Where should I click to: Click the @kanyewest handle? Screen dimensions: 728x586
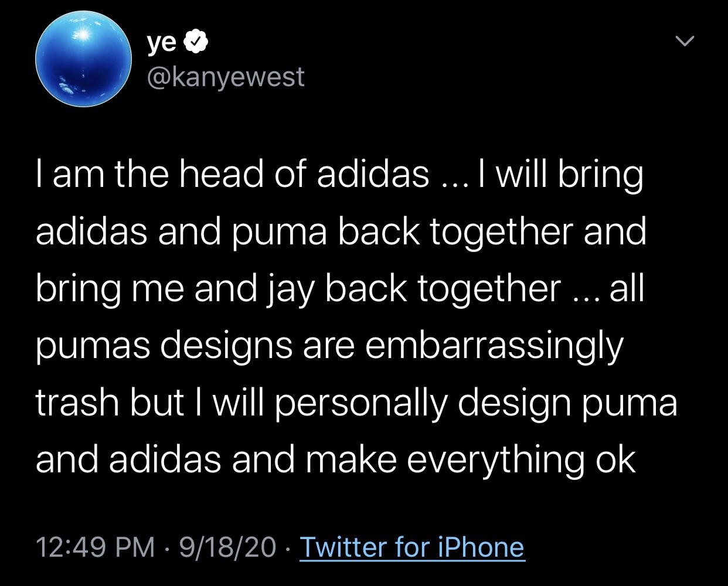(226, 77)
